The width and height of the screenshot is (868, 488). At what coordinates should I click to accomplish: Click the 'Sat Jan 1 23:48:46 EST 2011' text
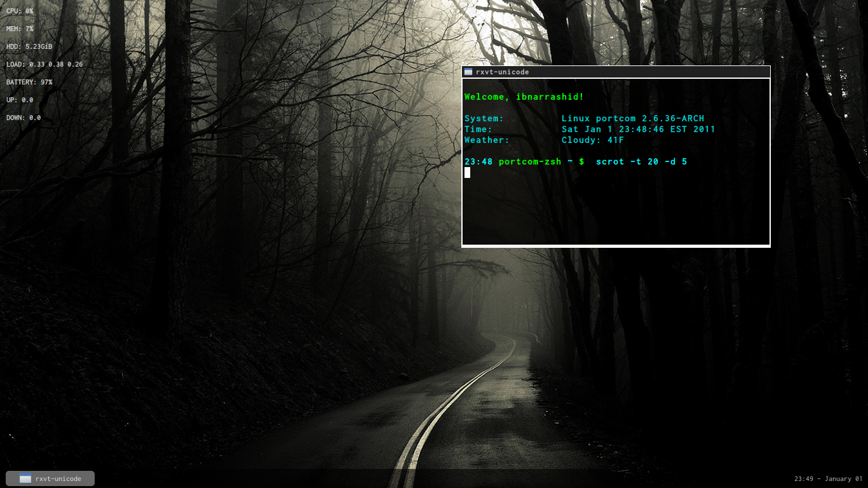tap(638, 129)
